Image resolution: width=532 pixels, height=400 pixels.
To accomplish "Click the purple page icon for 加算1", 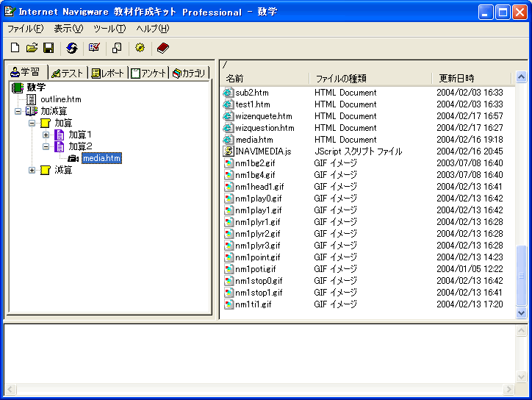I will (60, 135).
